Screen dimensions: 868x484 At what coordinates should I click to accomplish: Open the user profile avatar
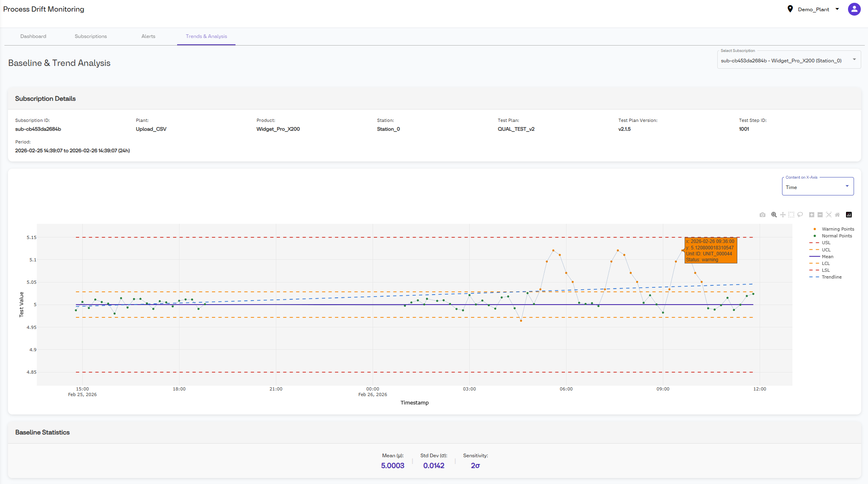(854, 9)
